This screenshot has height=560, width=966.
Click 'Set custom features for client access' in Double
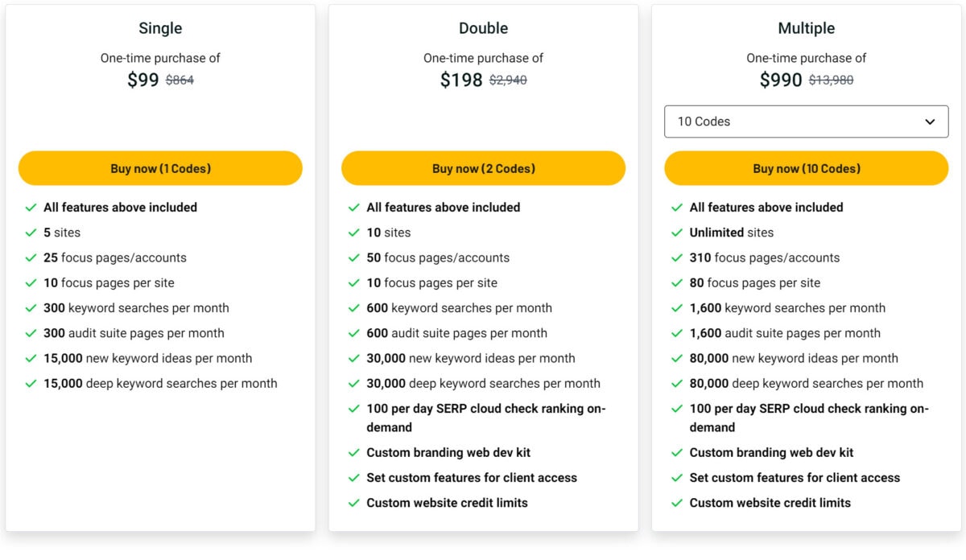pos(472,478)
